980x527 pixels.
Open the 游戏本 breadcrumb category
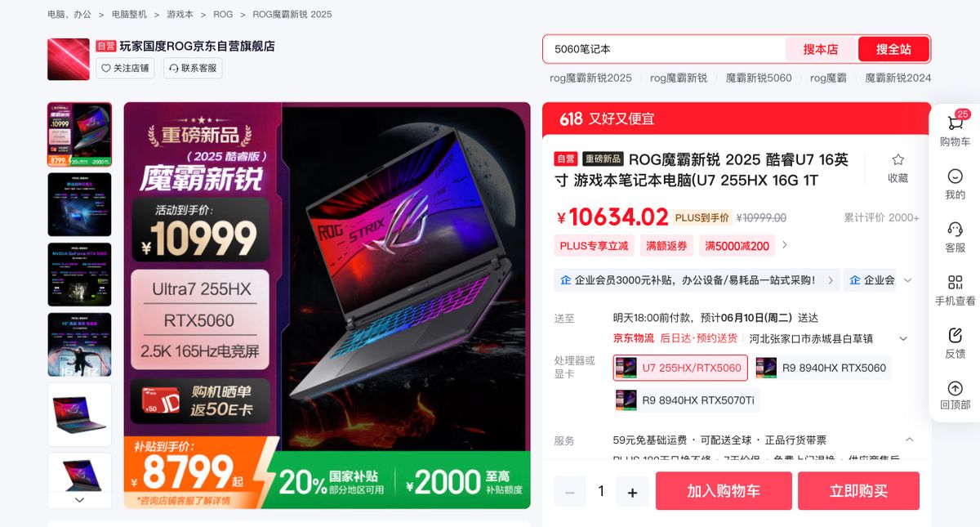pyautogui.click(x=180, y=15)
